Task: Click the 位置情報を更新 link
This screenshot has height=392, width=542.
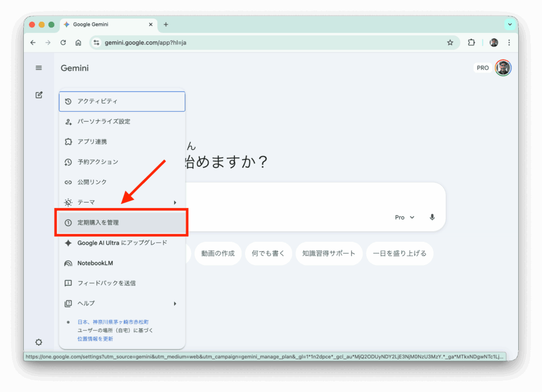Action: point(95,339)
